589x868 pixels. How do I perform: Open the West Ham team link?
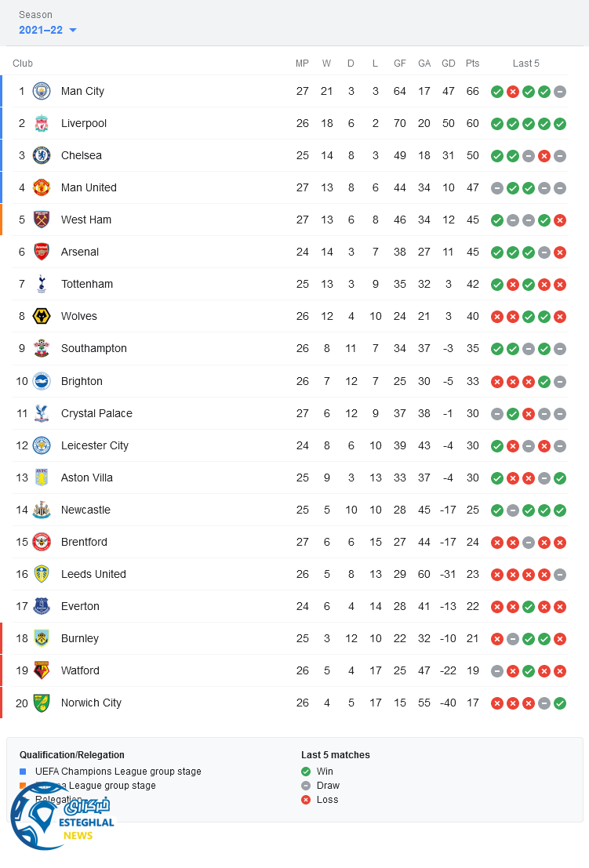(x=86, y=220)
